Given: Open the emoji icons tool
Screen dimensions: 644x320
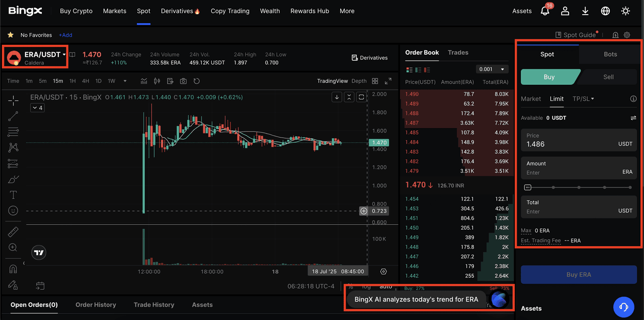Looking at the screenshot, I should [x=13, y=210].
